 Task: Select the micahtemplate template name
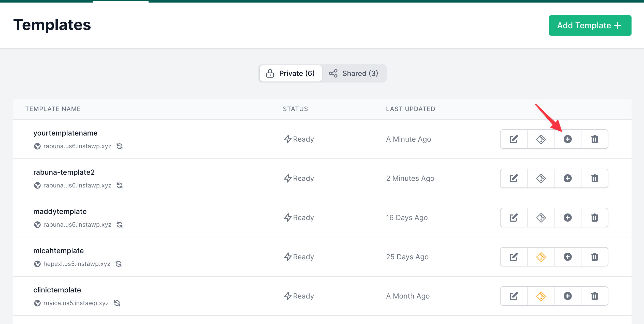58,251
